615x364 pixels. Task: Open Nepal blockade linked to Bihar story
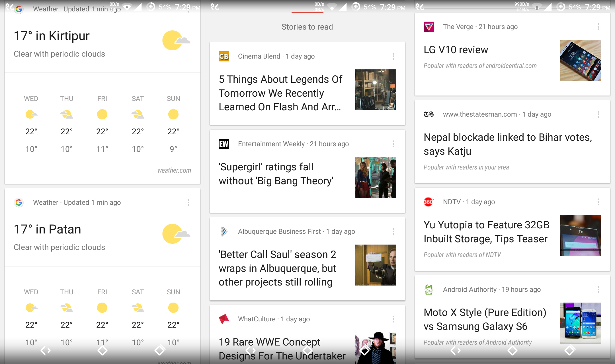pos(507,144)
